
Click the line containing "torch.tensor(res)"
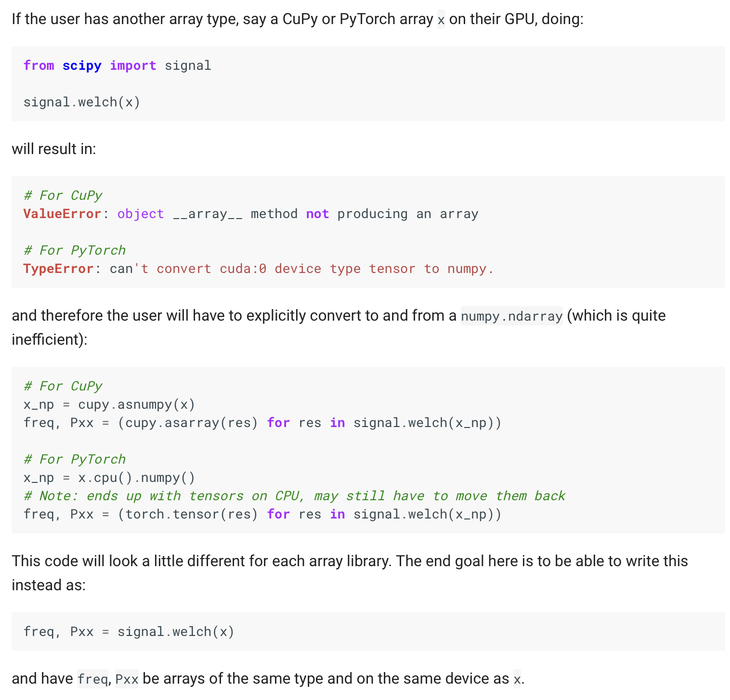pos(262,514)
